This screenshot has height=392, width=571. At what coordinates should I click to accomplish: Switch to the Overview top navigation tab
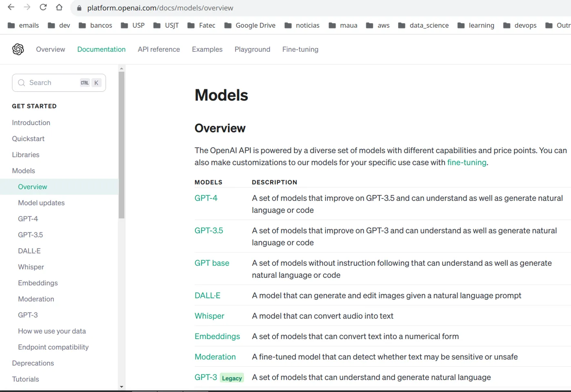(x=51, y=49)
